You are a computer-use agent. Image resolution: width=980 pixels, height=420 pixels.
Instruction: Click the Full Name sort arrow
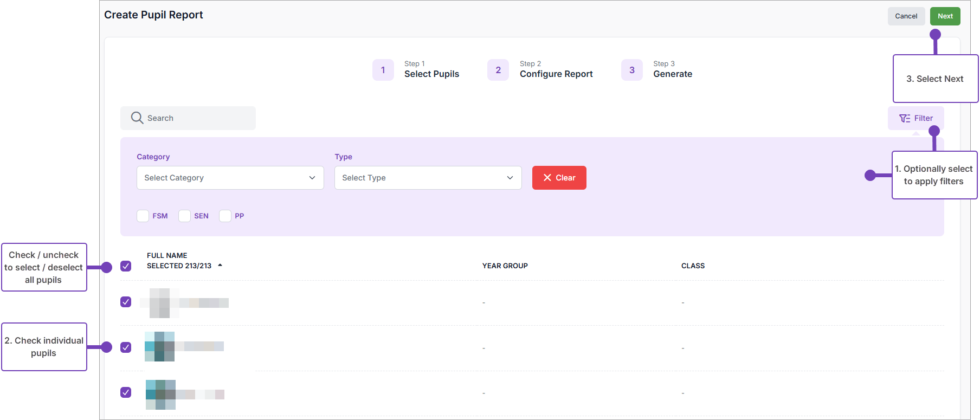pyautogui.click(x=220, y=266)
